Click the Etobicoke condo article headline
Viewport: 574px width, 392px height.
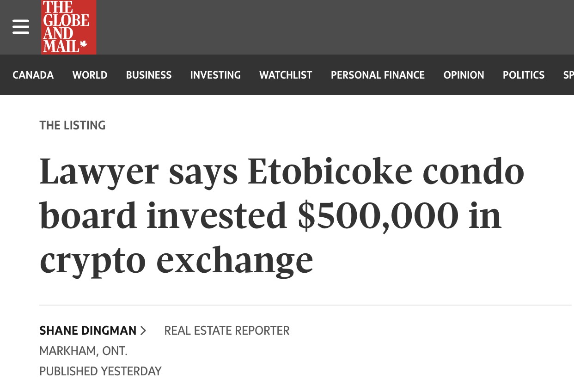[281, 215]
